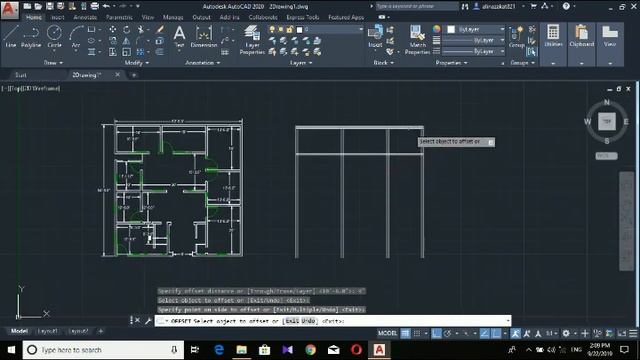This screenshot has width=640, height=360.
Task: Click the Rotate tool icon
Action: (x=127, y=29)
